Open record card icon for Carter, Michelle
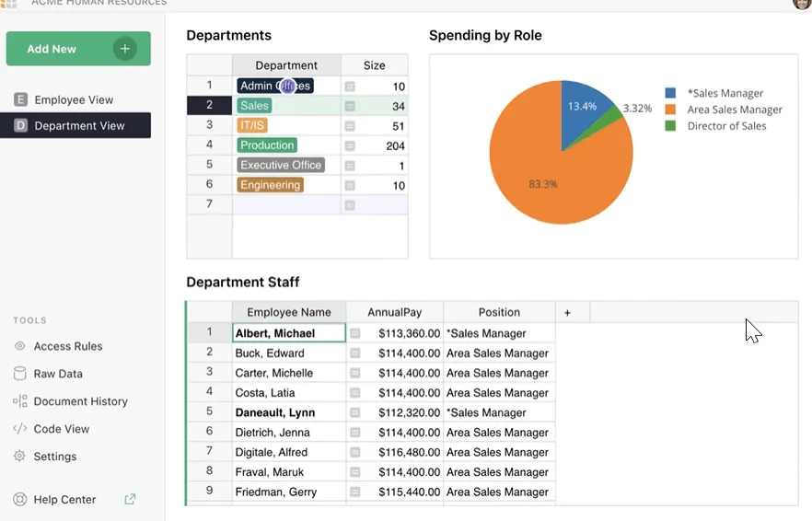This screenshot has height=521, width=812. click(x=354, y=373)
